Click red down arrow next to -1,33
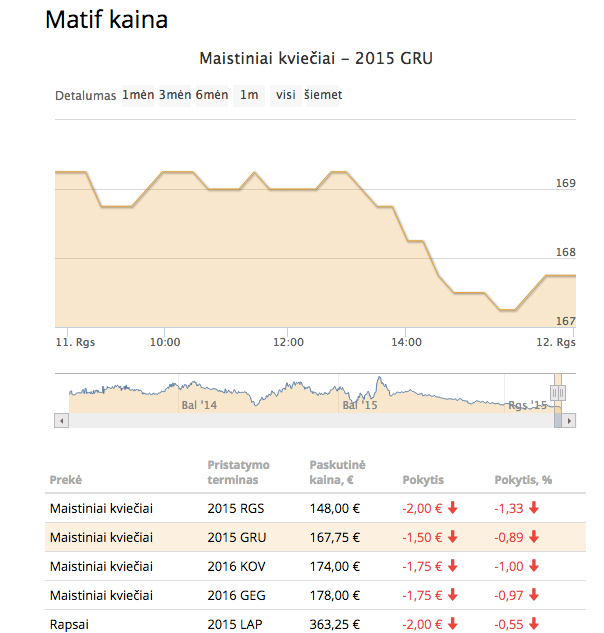Image resolution: width=604 pixels, height=633 pixels. click(x=534, y=508)
